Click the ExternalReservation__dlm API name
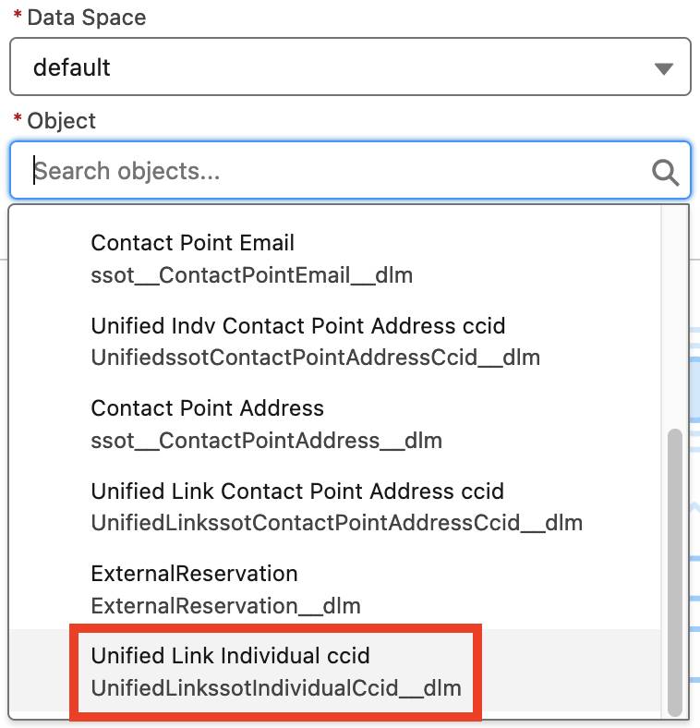The height and width of the screenshot is (728, 700). (x=225, y=605)
